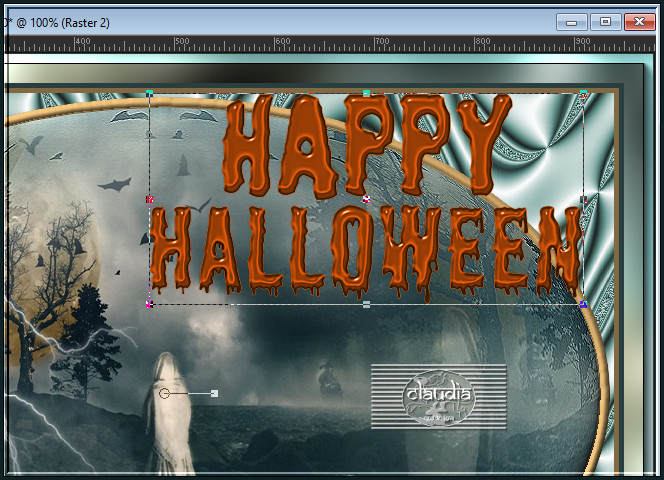This screenshot has width=664, height=480.
Task: Select the top-center selection handle
Action: coord(367,93)
